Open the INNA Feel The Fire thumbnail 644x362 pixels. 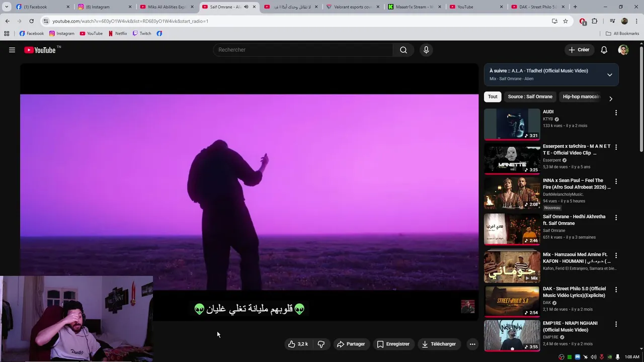click(512, 193)
